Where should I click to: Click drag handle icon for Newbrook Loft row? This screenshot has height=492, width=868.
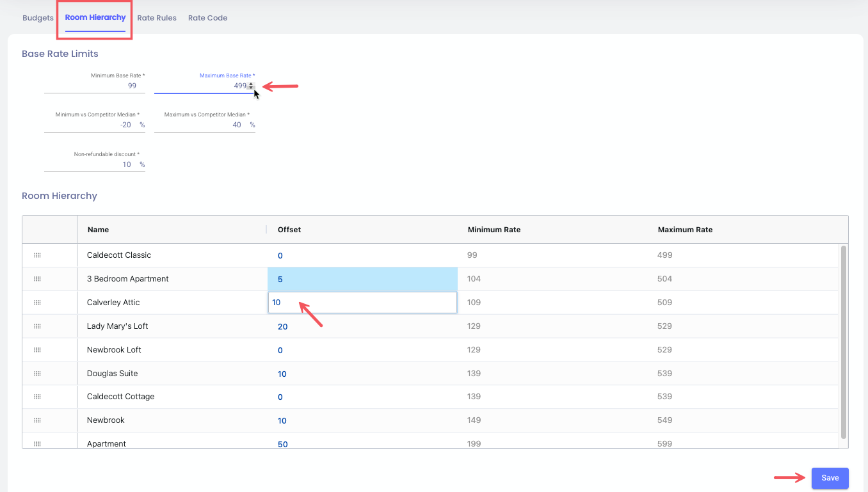[37, 350]
